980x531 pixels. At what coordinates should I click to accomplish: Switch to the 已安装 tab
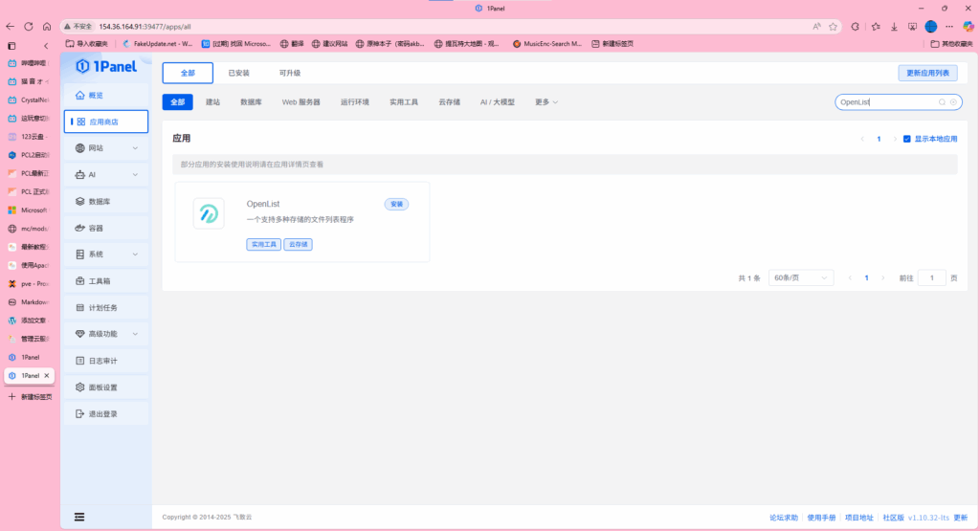(x=238, y=73)
